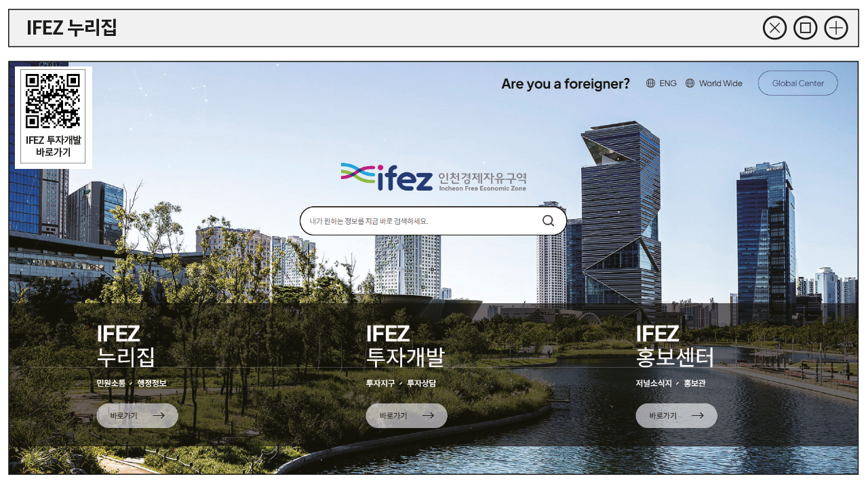Click 투자지구 · 투자상담 subtitle text
Image resolution: width=868 pixels, height=485 pixels.
401,383
